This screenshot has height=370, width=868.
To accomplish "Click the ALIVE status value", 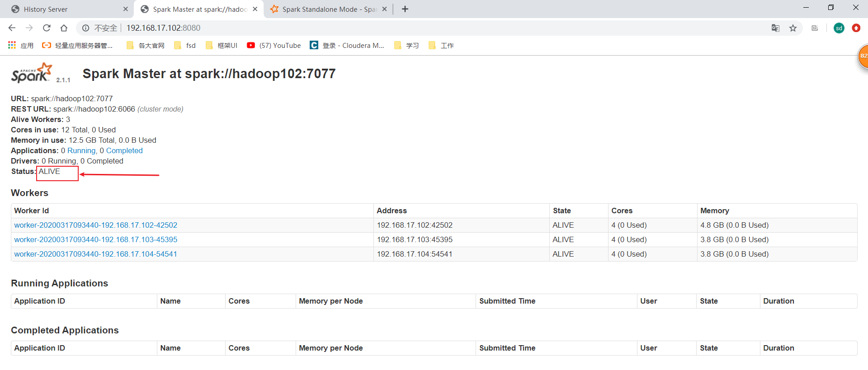I will point(49,171).
